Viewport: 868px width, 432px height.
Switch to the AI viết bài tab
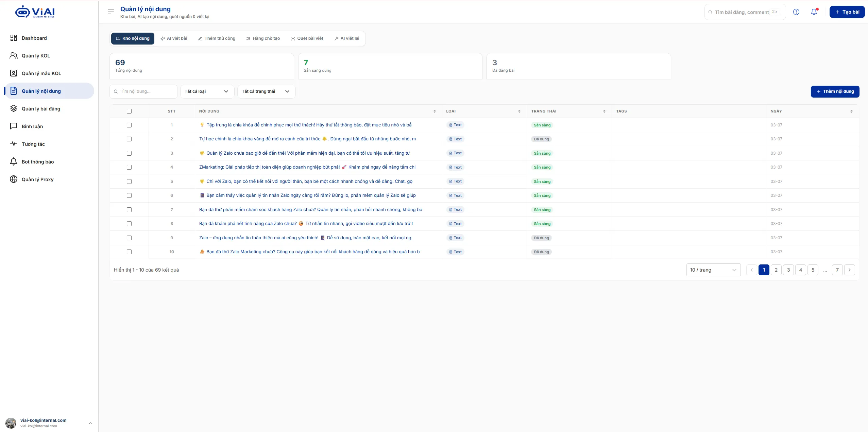coord(174,38)
